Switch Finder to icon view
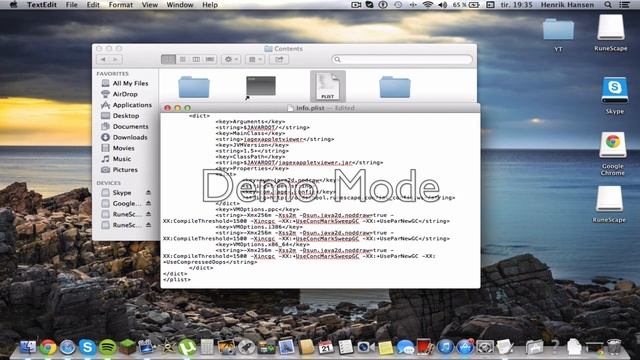This screenshot has width=640, height=360. click(x=168, y=60)
